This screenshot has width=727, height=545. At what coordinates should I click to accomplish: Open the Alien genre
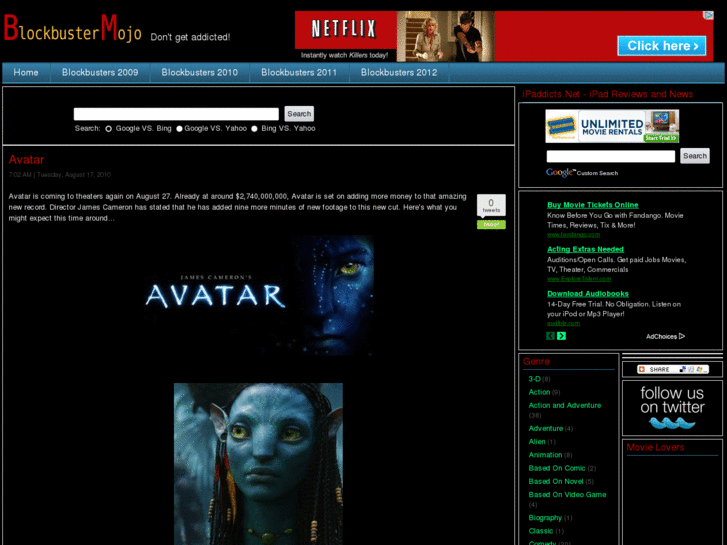click(x=537, y=442)
